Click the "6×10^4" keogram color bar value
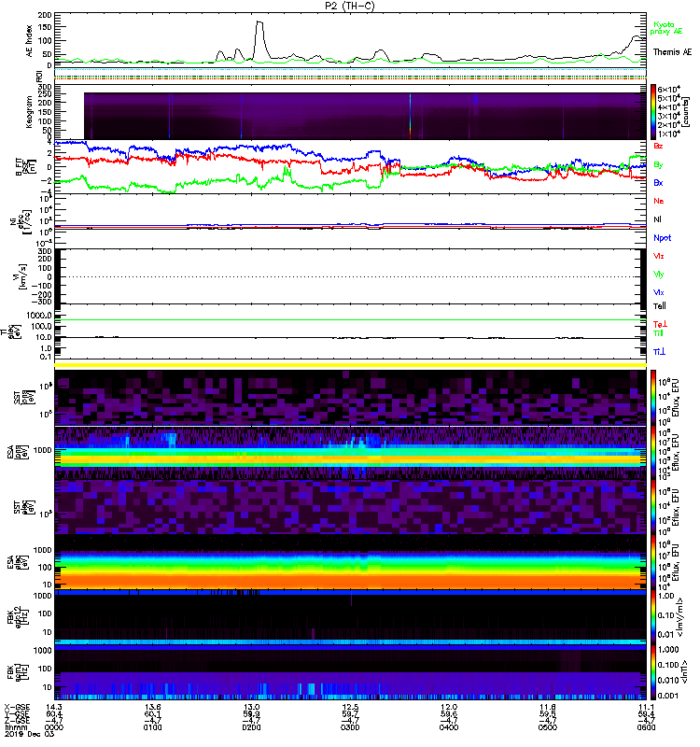Screen dimensions: 700x747 [669, 89]
